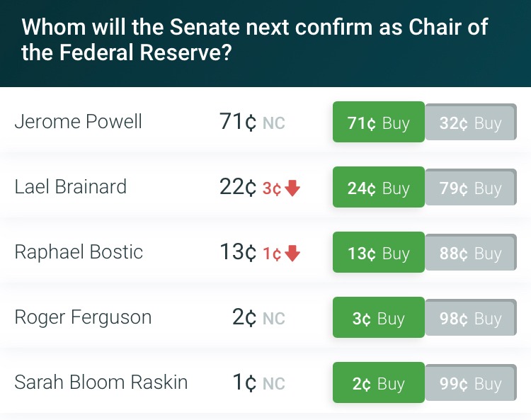Click Roger Ferguson's 2¢ latest price
This screenshot has width=531, height=420.
[x=244, y=317]
